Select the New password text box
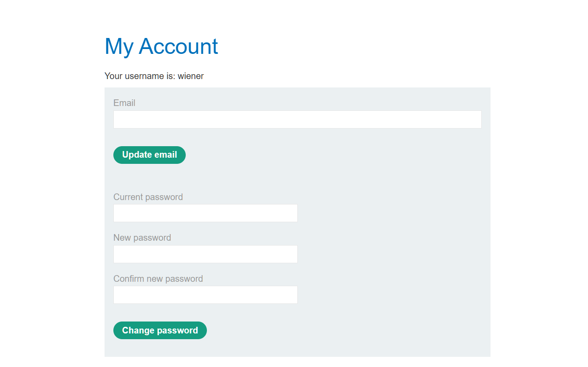The height and width of the screenshot is (367, 588). pyautogui.click(x=205, y=254)
